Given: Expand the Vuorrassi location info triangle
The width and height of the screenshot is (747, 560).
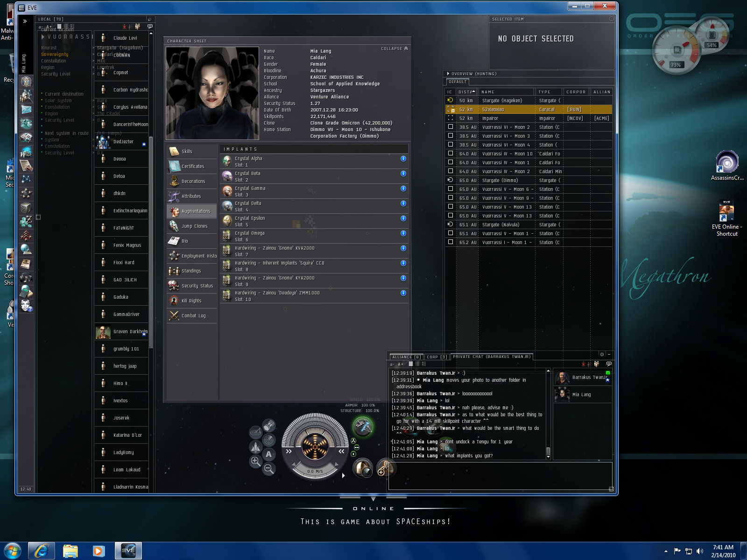Looking at the screenshot, I should pyautogui.click(x=43, y=37).
